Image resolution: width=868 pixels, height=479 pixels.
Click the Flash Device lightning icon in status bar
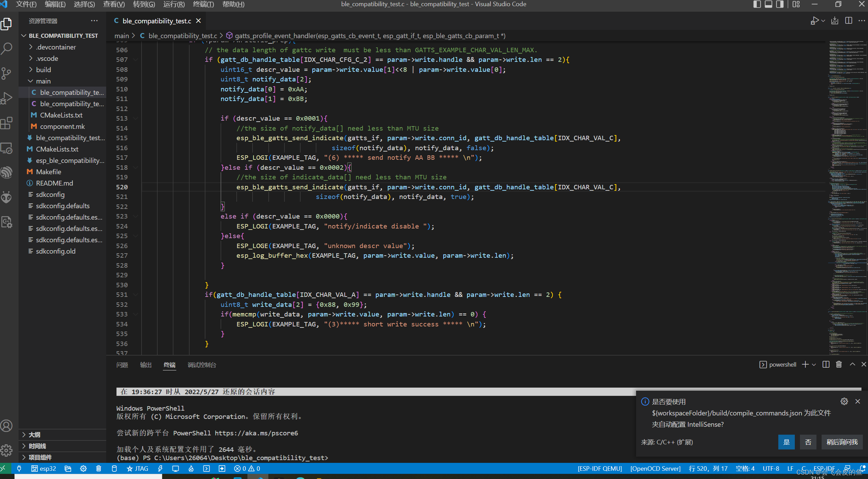tap(160, 468)
